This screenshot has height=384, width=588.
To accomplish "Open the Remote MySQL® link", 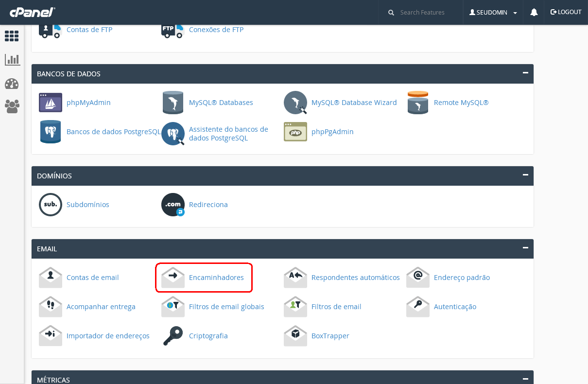I will pos(461,103).
